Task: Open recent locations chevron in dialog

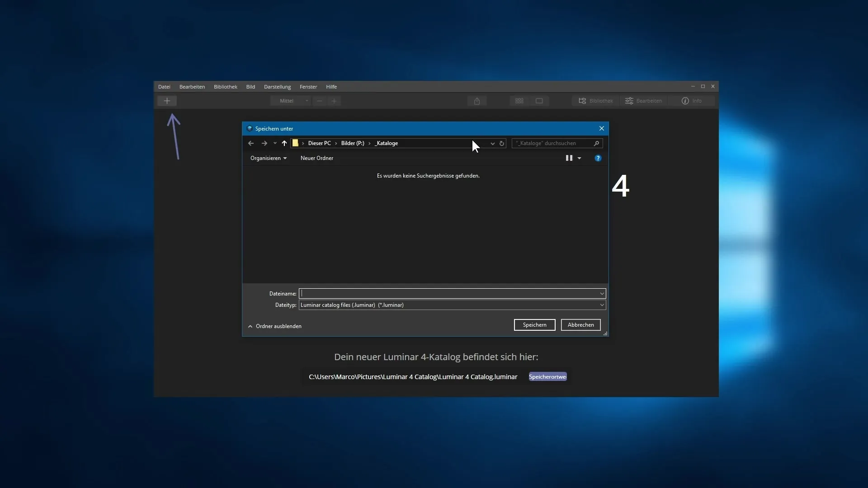Action: tap(275, 143)
